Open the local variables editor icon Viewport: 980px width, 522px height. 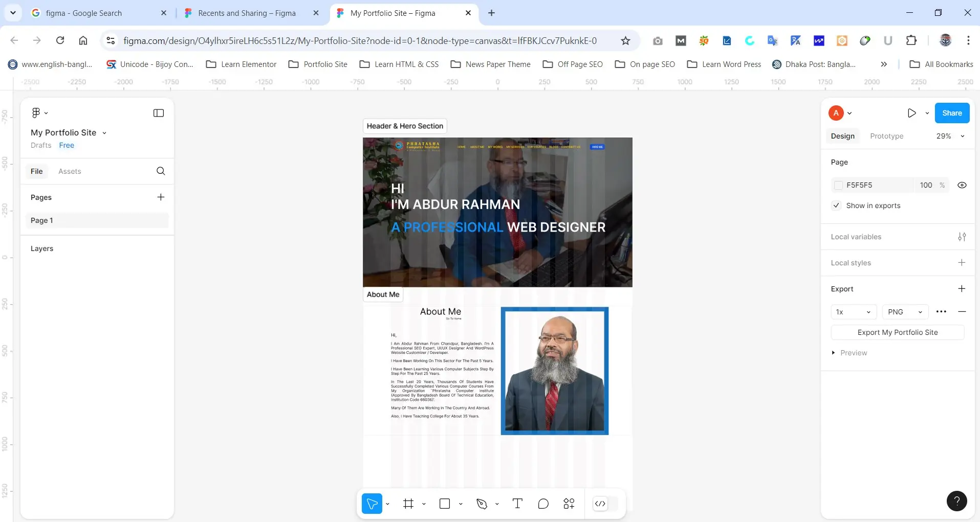[x=962, y=237]
